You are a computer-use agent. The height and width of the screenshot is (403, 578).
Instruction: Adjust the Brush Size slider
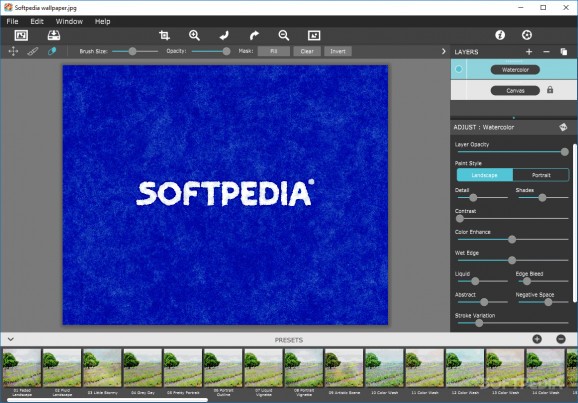[x=135, y=51]
